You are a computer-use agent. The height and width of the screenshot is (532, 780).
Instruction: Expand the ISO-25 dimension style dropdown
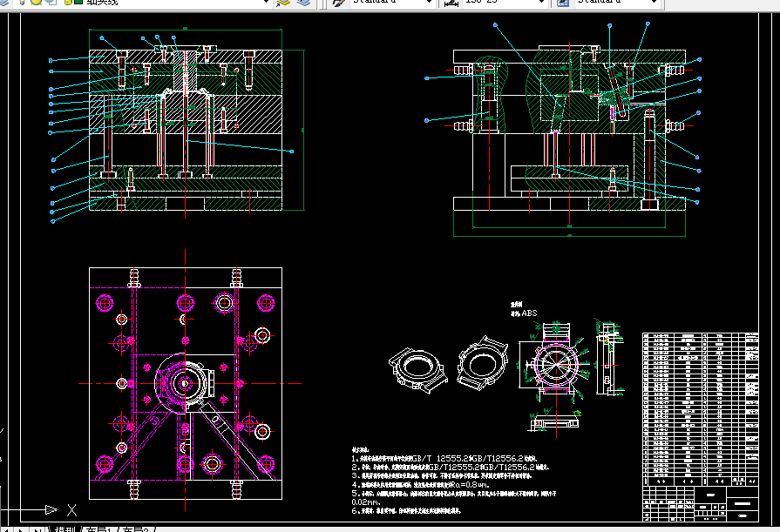click(x=540, y=3)
